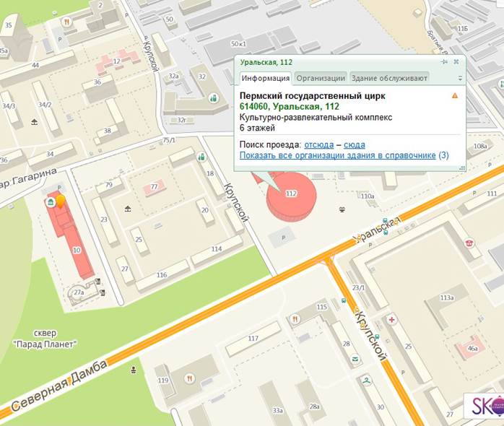Select the round circus building 112
Image resolution: width=504 pixels, height=426 pixels.
click(291, 196)
